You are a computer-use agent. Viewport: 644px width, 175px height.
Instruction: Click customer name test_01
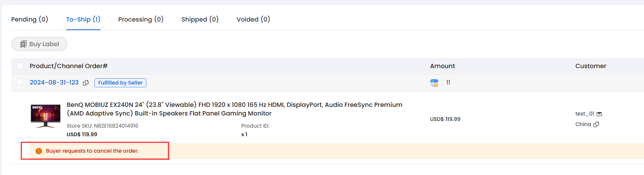584,114
